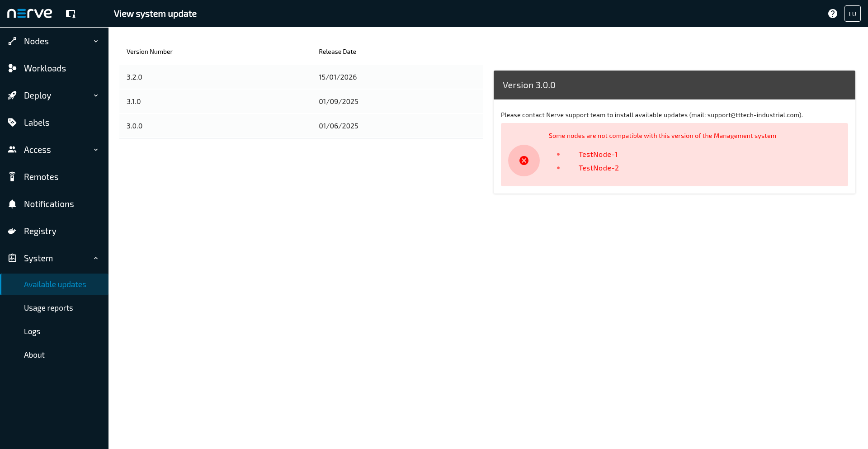Click release date 15/01/2026
Image resolution: width=868 pixels, height=449 pixels.
[x=338, y=77]
